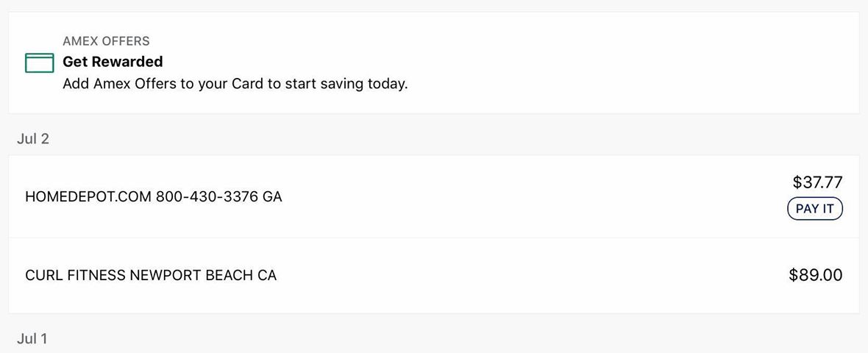This screenshot has height=353, width=868.
Task: Click the Jul 2 date header
Action: coord(33,139)
